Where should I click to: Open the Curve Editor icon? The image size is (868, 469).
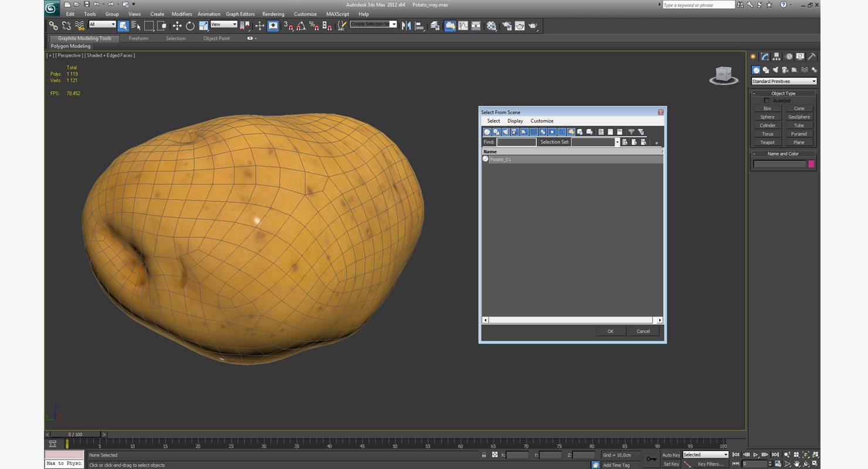pyautogui.click(x=463, y=26)
